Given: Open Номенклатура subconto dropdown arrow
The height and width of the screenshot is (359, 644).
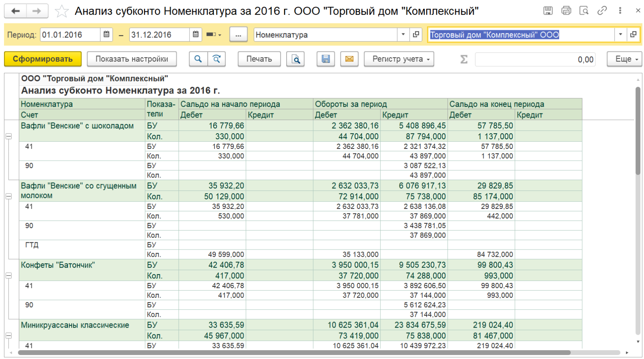Looking at the screenshot, I should point(403,35).
